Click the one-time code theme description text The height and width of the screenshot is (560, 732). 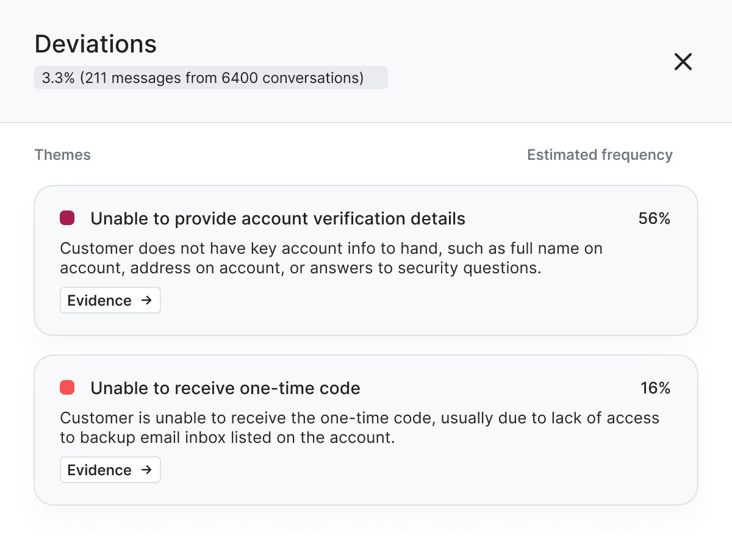pos(359,428)
